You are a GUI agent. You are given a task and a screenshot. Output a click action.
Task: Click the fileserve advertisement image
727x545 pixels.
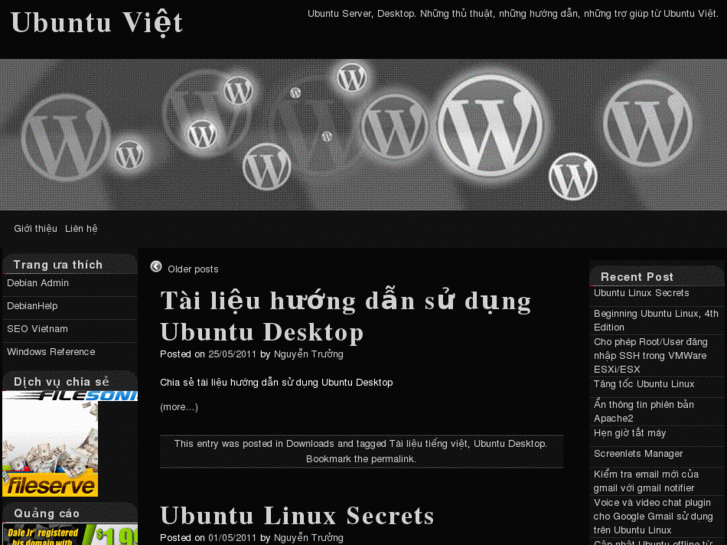coord(50,449)
